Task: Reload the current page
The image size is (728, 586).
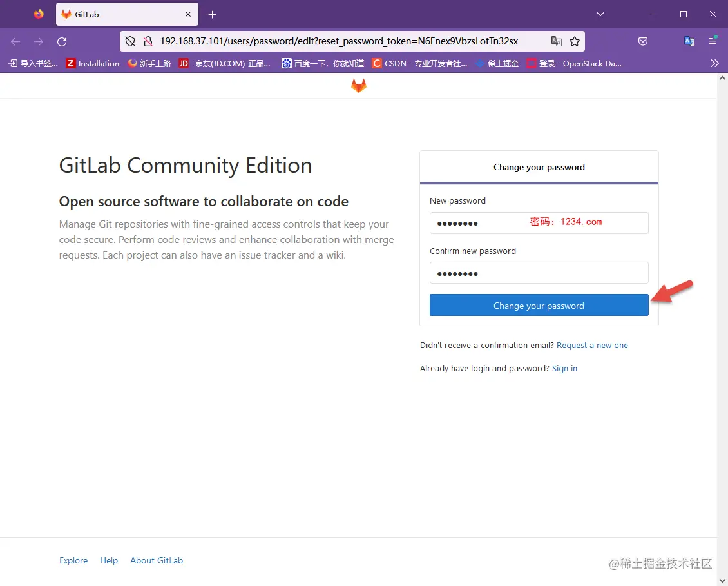Action: click(x=62, y=42)
